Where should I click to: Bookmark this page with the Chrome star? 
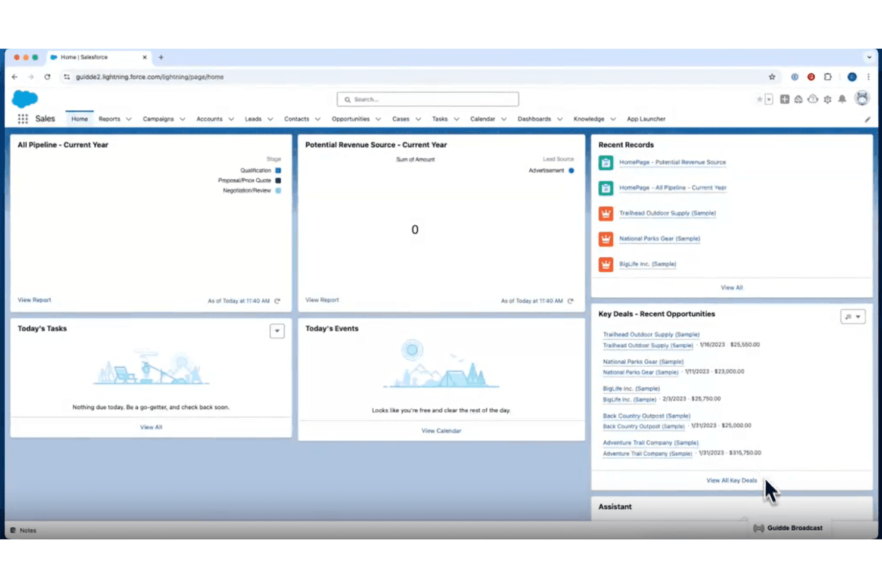772,77
